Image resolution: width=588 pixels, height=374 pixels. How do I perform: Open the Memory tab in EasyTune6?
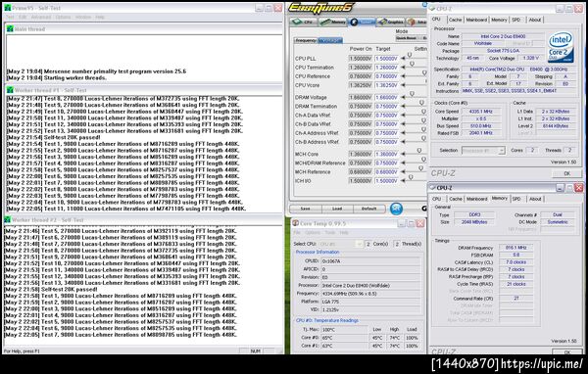tap(332, 23)
